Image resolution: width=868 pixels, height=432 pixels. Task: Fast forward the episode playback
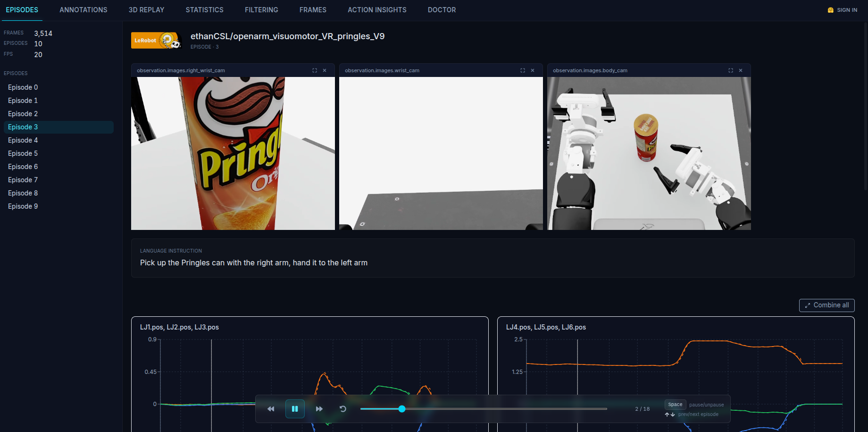(319, 409)
